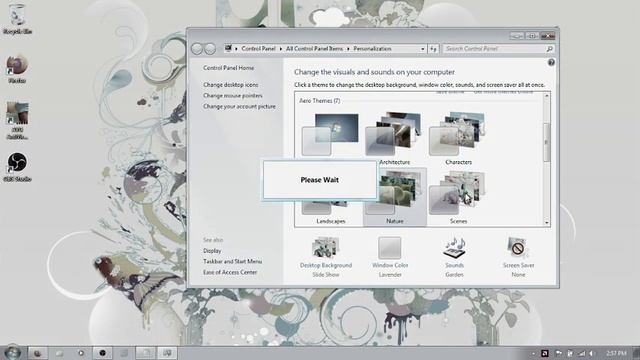Select the Scenes theme
The image size is (640, 360).
click(458, 197)
